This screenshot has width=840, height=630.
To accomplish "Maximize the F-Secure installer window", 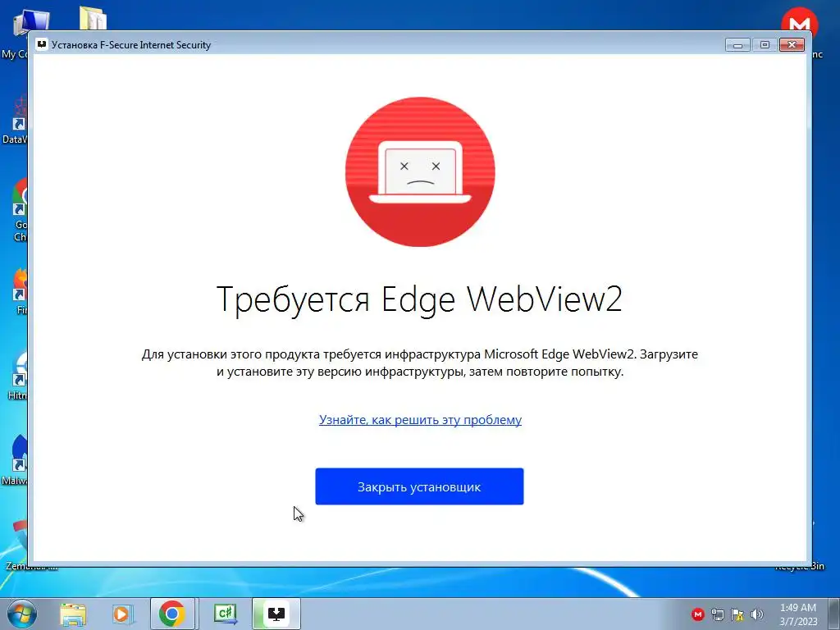I will [x=765, y=45].
